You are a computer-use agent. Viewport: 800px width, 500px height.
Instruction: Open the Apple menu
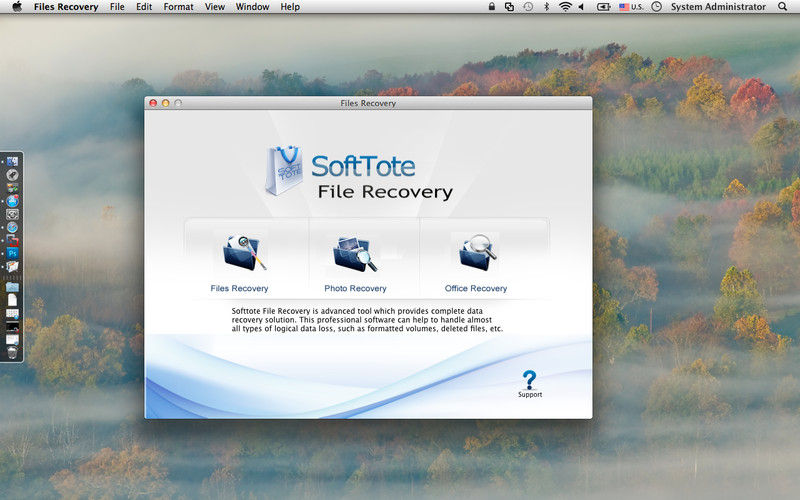[x=17, y=7]
